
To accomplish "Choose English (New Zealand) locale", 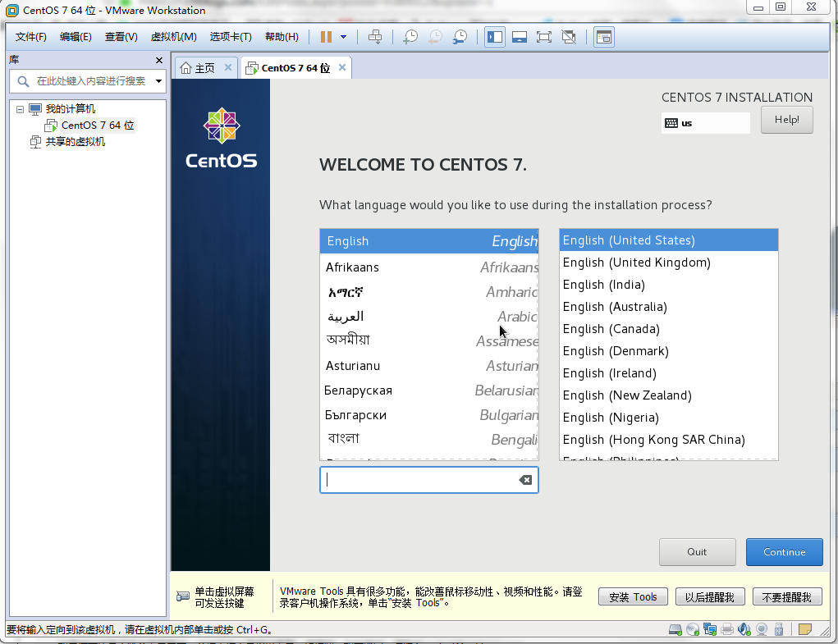I will [669, 395].
